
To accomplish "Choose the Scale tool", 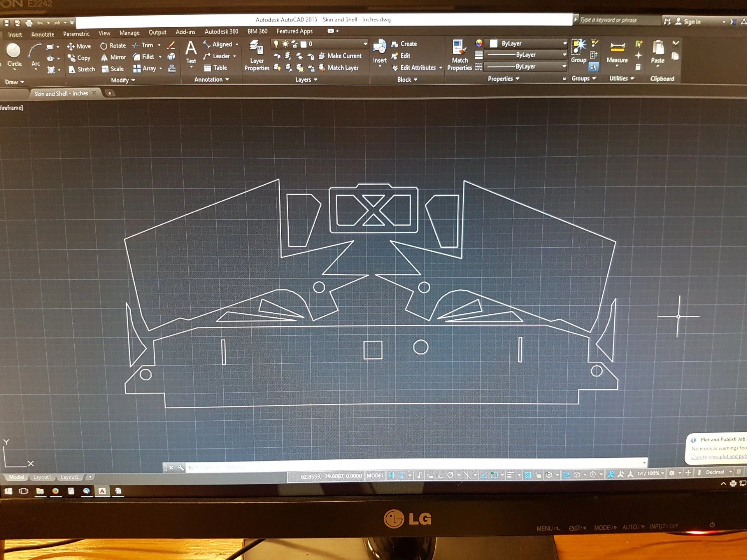I will [112, 69].
